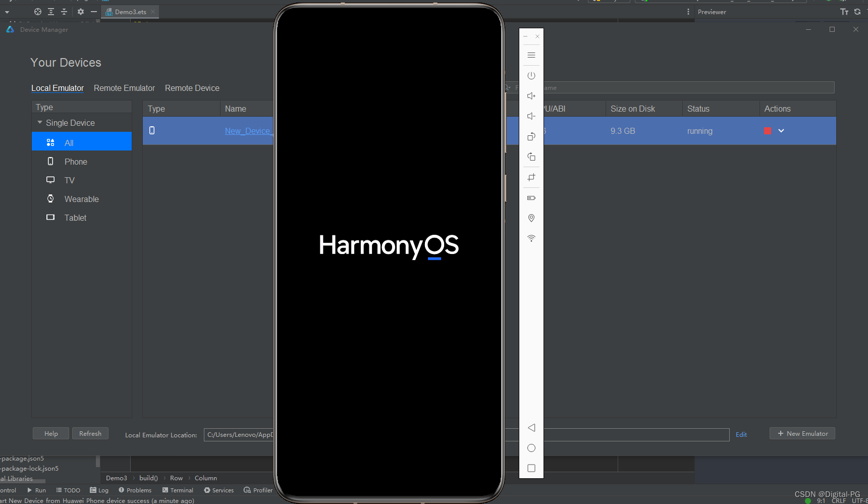Image resolution: width=868 pixels, height=504 pixels.
Task: Click Edit for emulator location
Action: pos(741,434)
